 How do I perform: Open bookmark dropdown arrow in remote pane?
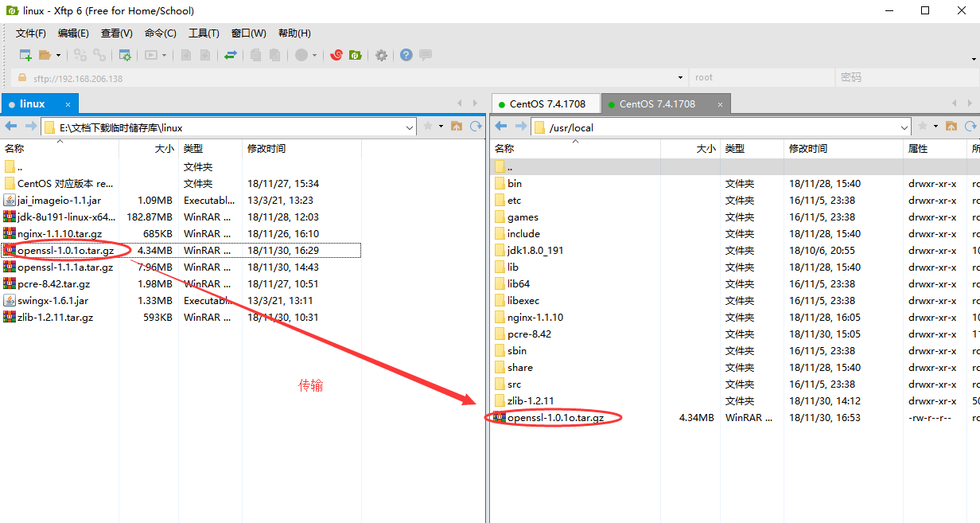click(x=936, y=127)
